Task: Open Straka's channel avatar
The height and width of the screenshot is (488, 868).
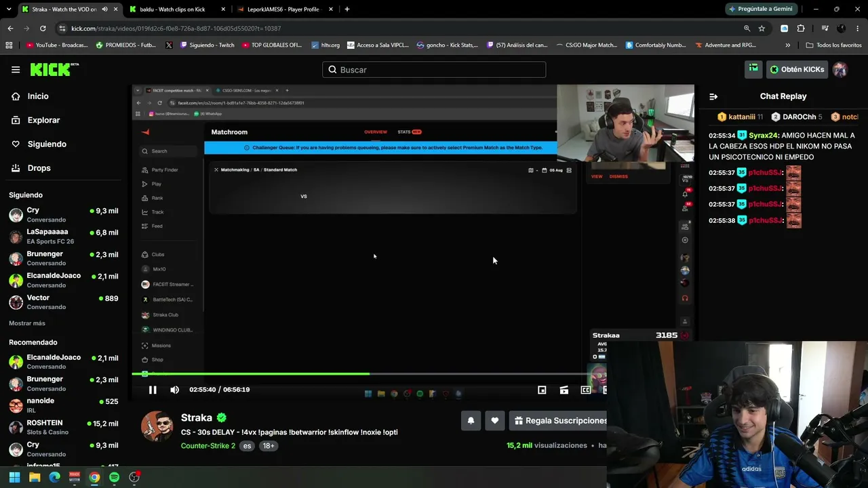Action: (157, 426)
